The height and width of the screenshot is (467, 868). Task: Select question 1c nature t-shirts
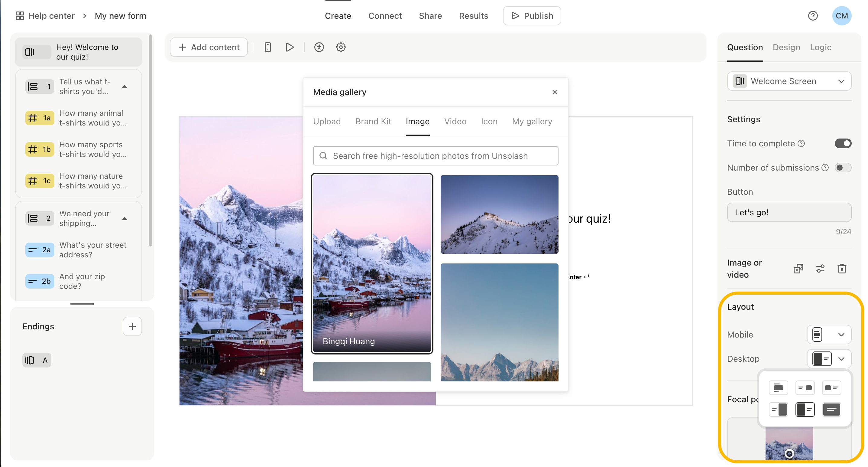point(79,181)
